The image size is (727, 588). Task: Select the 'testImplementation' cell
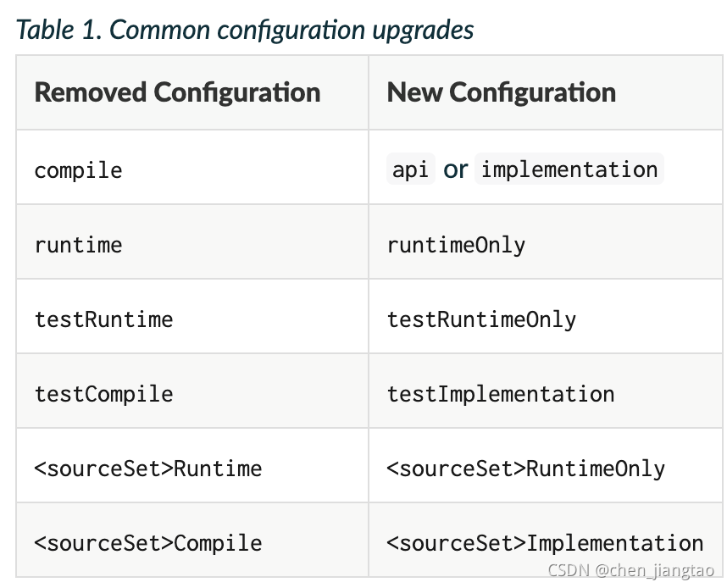pyautogui.click(x=500, y=394)
